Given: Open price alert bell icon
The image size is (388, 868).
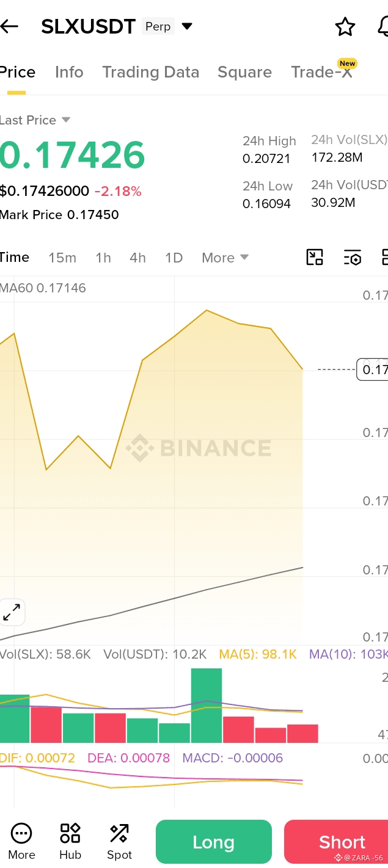Looking at the screenshot, I should tap(383, 27).
